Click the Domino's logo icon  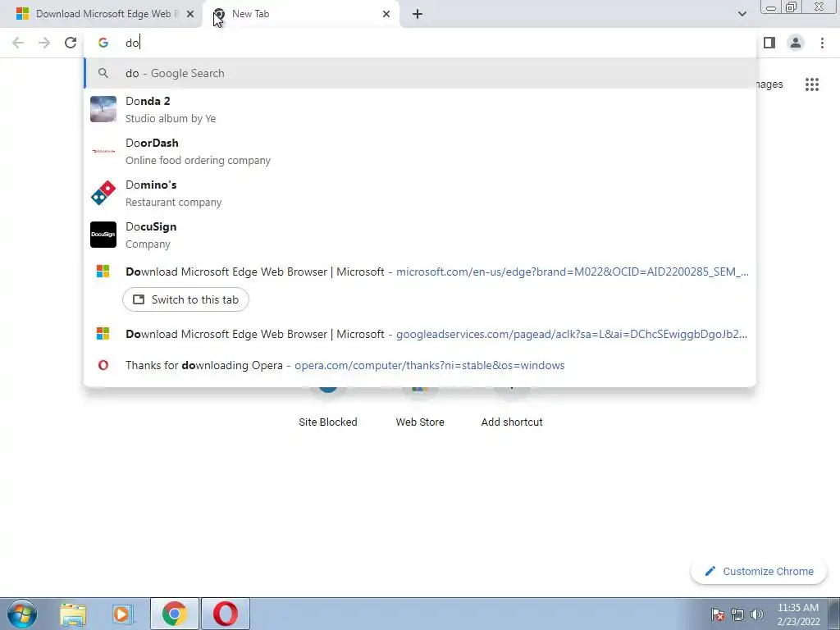click(x=103, y=193)
